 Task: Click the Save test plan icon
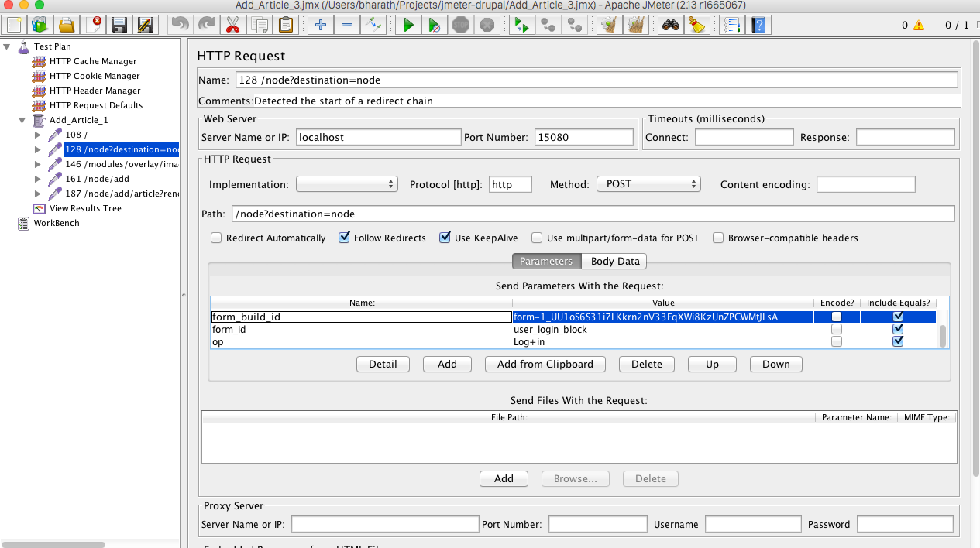(119, 24)
